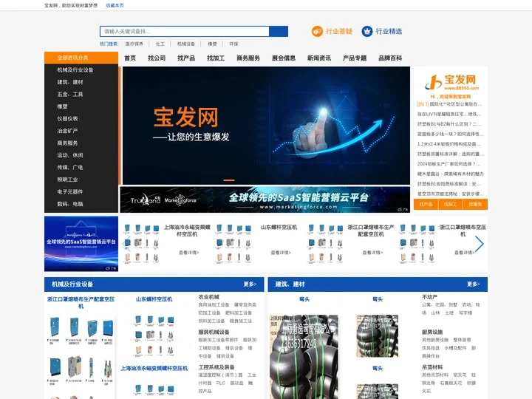Open 收藏本页 link at top
This screenshot has width=532, height=399.
(115, 5)
